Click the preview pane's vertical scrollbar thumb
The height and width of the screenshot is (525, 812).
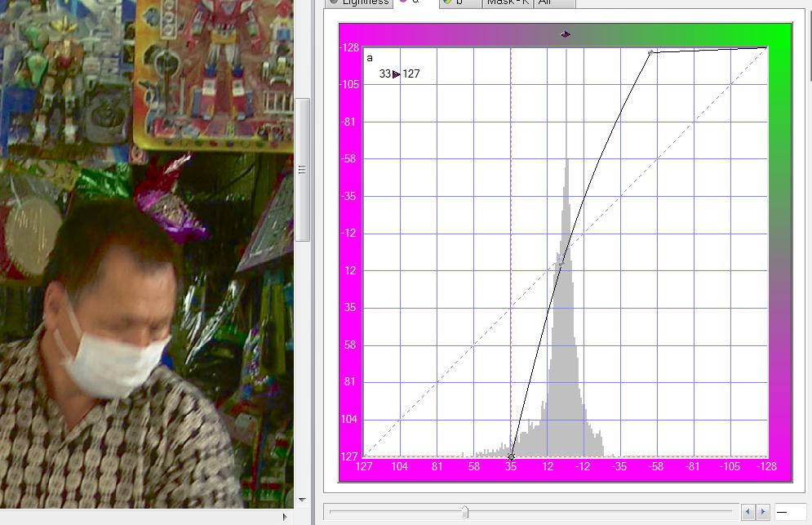tap(302, 170)
